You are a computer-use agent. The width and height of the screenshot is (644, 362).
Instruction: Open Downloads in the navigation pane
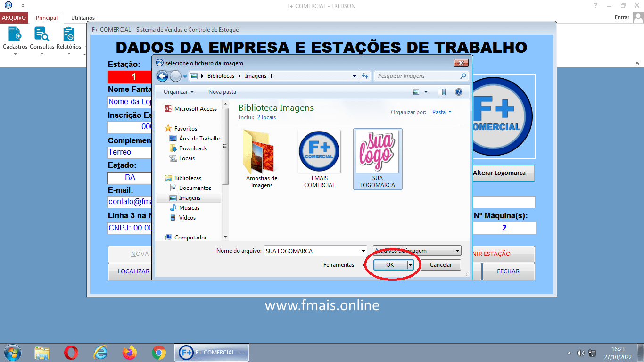coord(188,148)
